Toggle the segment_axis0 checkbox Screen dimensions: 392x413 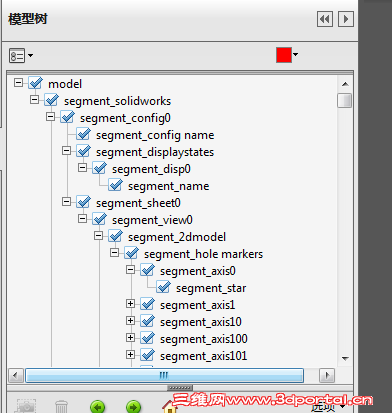click(x=147, y=270)
